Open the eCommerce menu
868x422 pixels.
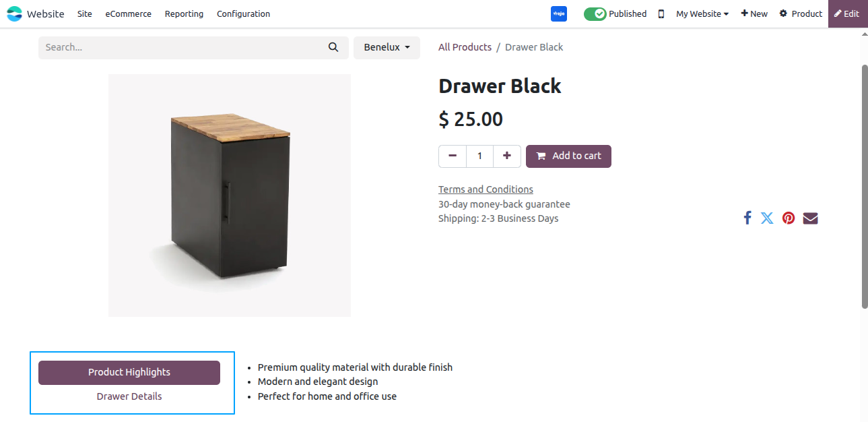click(129, 13)
